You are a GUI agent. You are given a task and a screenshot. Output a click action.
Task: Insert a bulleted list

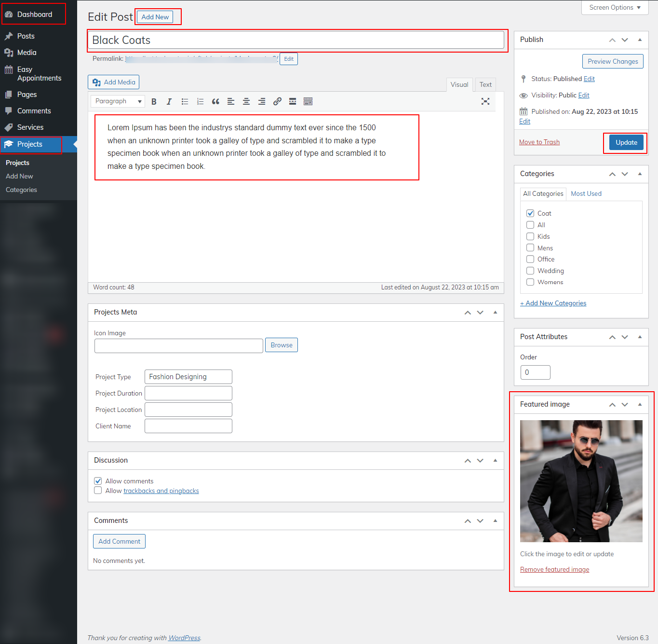185,101
